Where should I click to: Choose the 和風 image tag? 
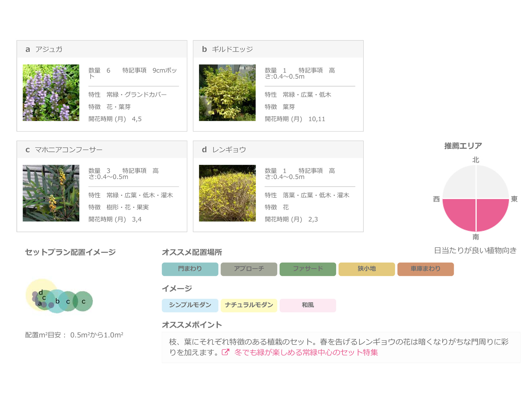[x=308, y=305]
